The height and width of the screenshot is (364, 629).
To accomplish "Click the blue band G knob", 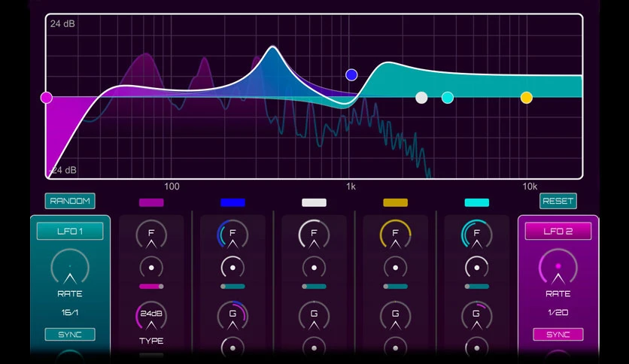I will pyautogui.click(x=232, y=316).
